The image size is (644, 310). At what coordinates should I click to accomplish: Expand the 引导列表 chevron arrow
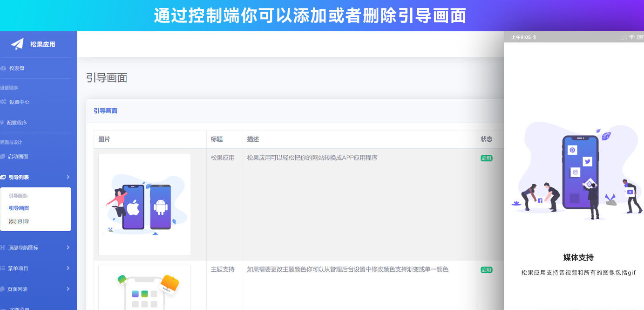pyautogui.click(x=68, y=177)
